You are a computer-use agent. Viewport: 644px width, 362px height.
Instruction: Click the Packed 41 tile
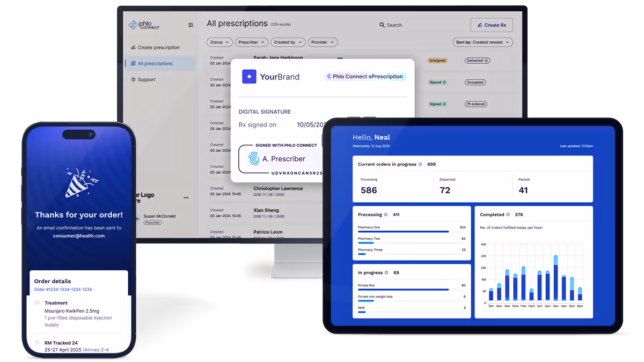pos(551,186)
